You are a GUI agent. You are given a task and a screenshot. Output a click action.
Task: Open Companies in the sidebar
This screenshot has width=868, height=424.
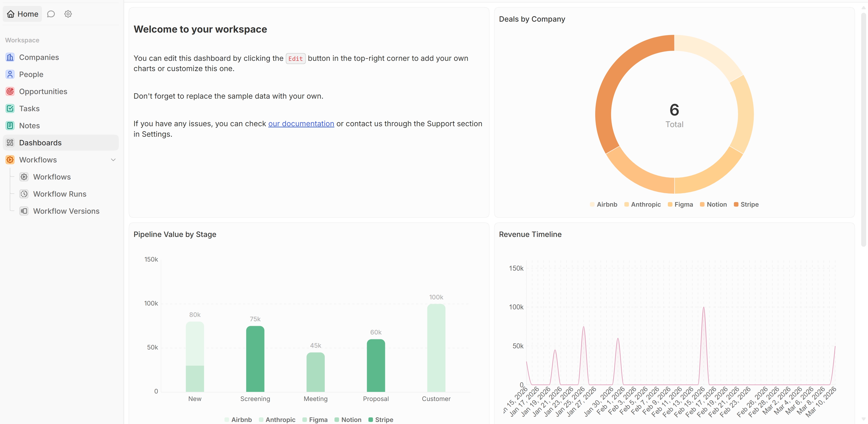tap(61, 57)
